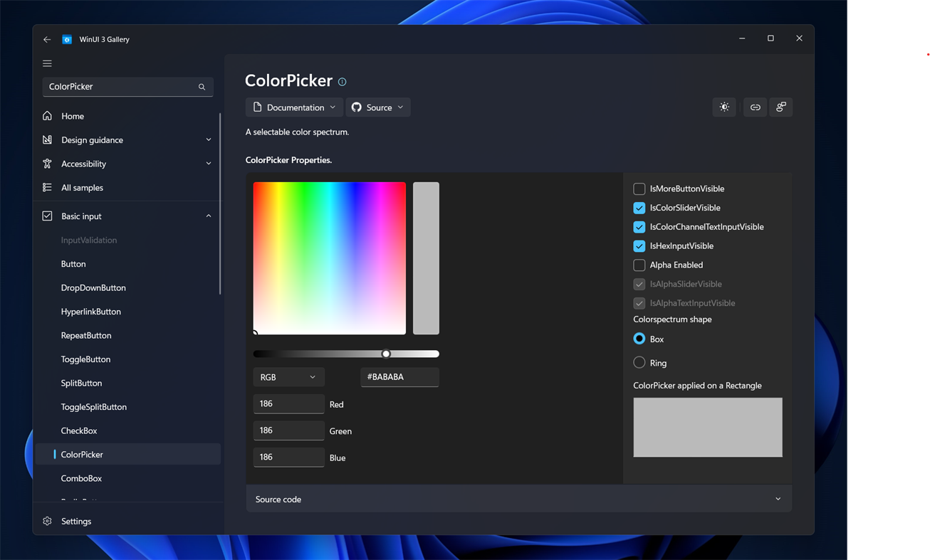
Task: Switch to the ComboBox sample page
Action: [x=81, y=477]
